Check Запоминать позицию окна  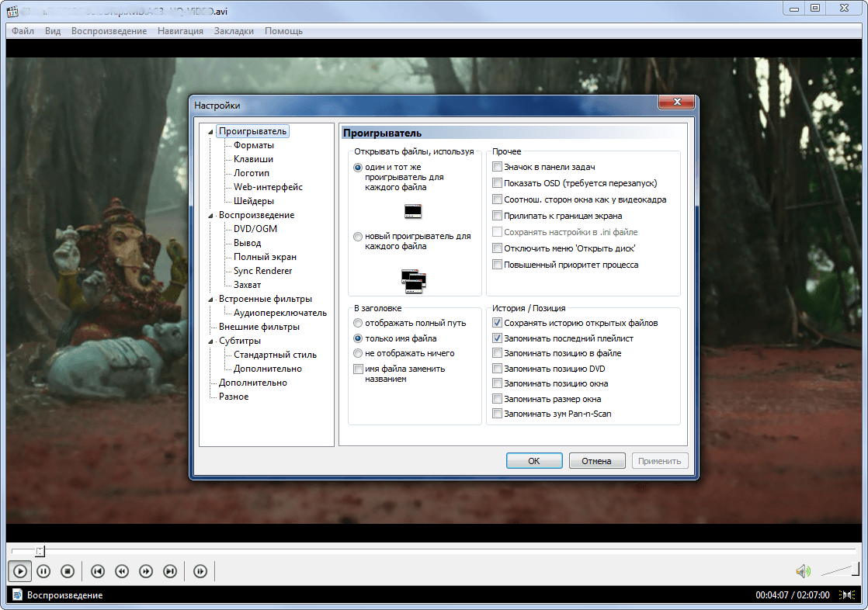(x=497, y=383)
